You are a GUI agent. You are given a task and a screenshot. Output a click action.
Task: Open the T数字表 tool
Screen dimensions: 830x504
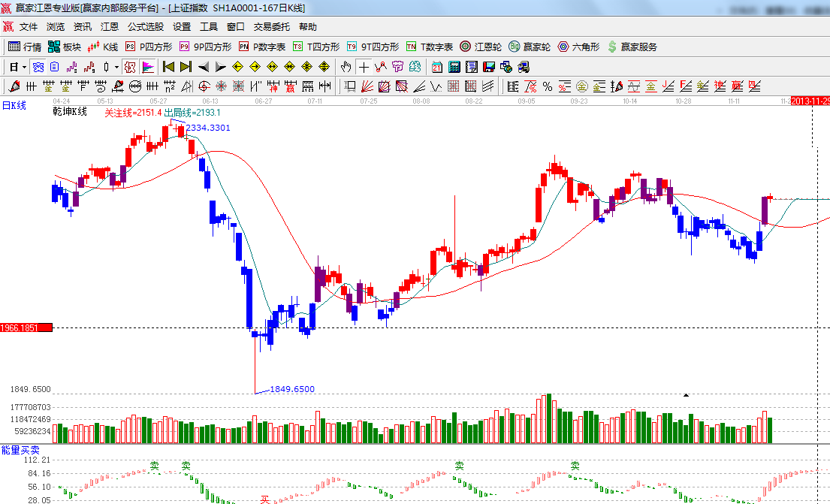click(x=430, y=47)
